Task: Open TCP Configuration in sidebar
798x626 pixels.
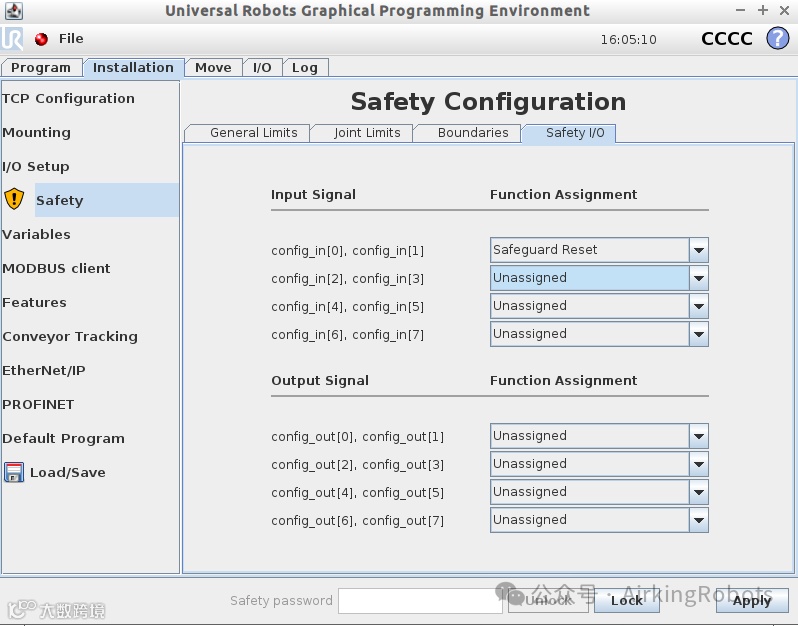Action: click(x=68, y=98)
